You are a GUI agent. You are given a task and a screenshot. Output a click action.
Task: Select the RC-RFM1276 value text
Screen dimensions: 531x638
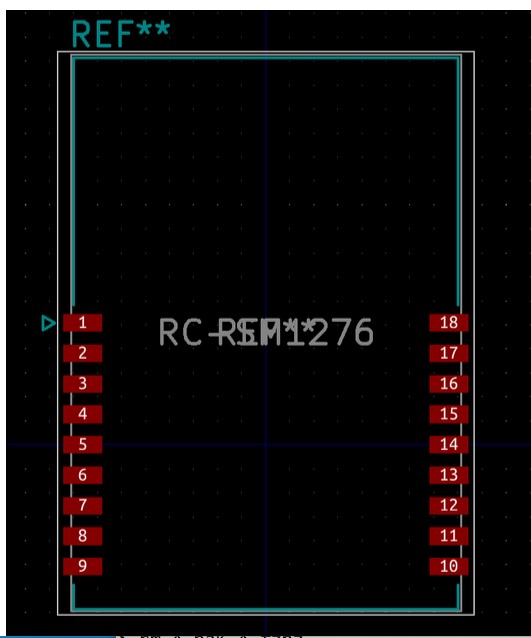coord(266,332)
